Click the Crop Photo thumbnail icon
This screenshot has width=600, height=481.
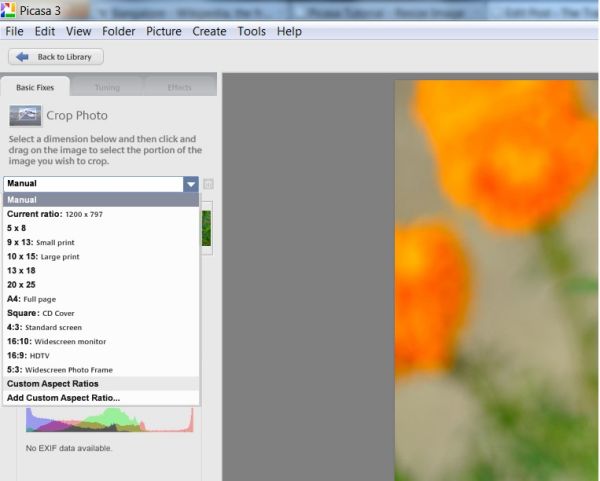pyautogui.click(x=25, y=116)
